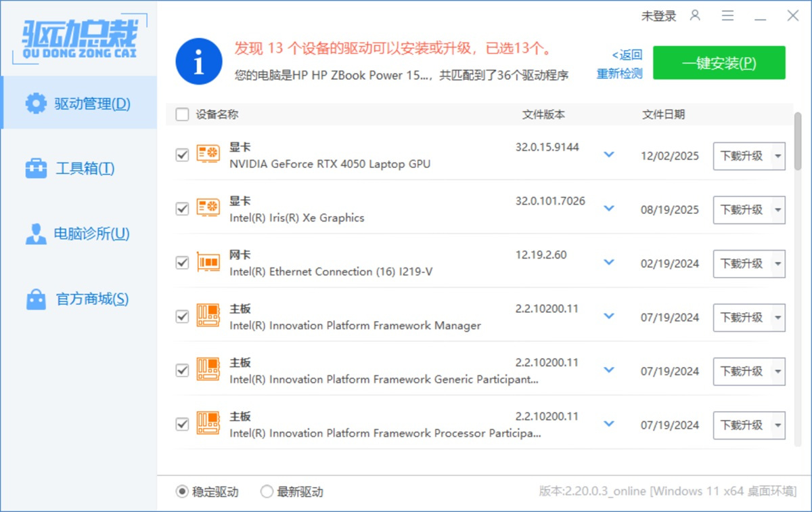This screenshot has width=812, height=512.
Task: Open the hamburger menu icon
Action: click(727, 16)
